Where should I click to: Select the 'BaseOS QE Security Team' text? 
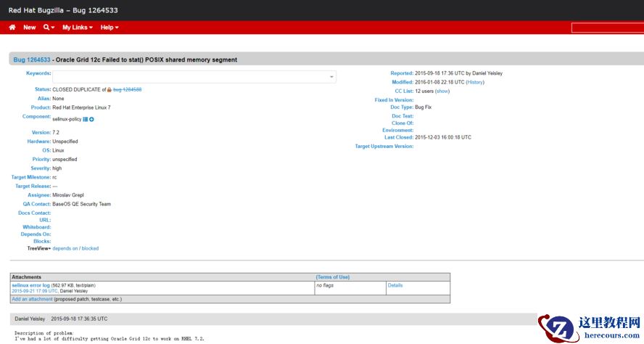[x=82, y=204]
